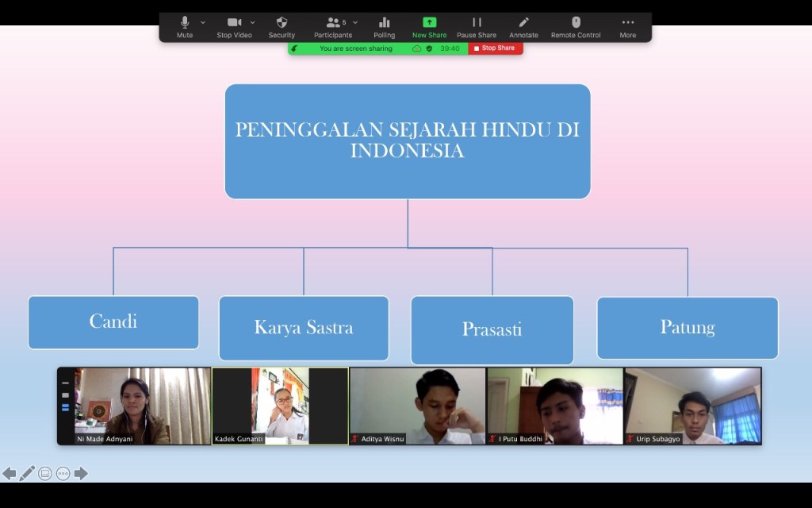The width and height of the screenshot is (812, 508).
Task: Open the Security shield menu
Action: click(x=282, y=26)
